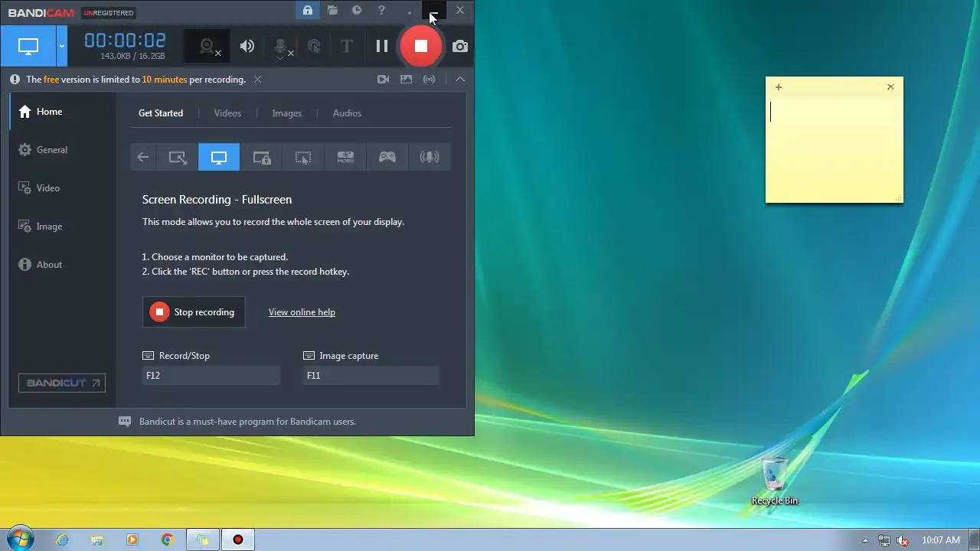Stop recording with the red round button
Screen dimensions: 980x551
(x=421, y=46)
